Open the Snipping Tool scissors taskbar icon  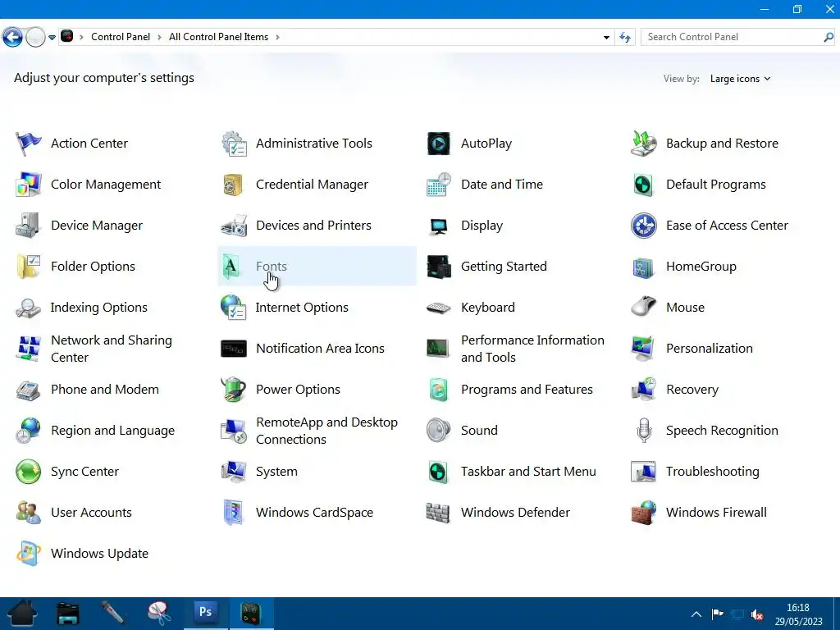[x=159, y=614]
